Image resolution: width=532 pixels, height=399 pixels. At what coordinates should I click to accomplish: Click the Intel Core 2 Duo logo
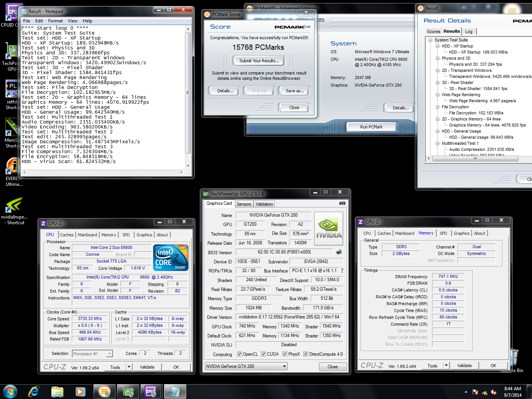171,258
